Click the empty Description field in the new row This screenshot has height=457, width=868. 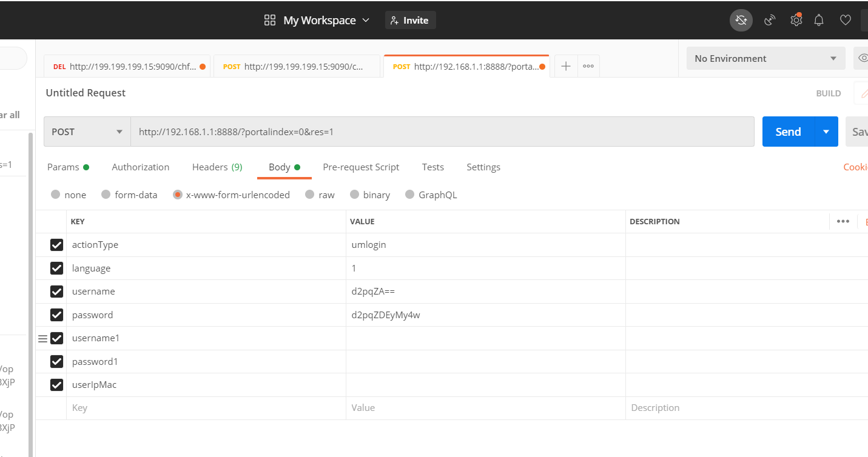coord(747,408)
